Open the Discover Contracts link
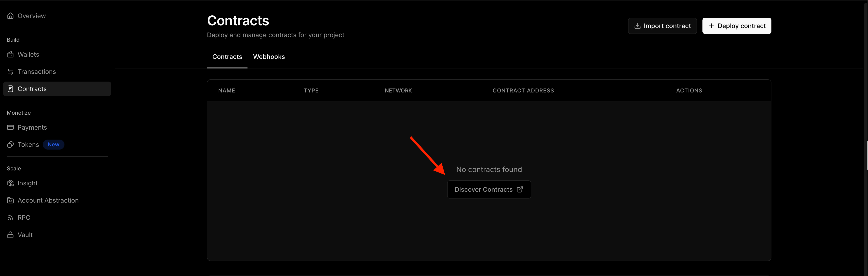Image resolution: width=868 pixels, height=276 pixels. pos(483,190)
